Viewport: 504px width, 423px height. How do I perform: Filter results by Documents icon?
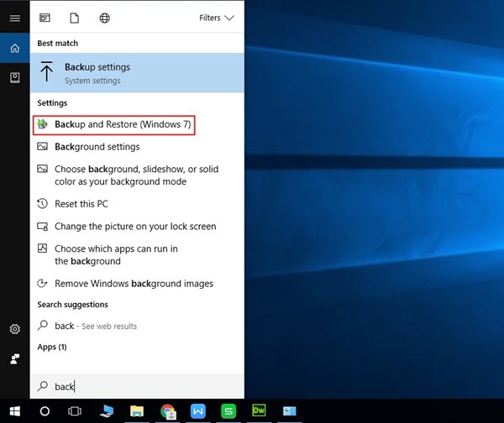click(x=74, y=18)
